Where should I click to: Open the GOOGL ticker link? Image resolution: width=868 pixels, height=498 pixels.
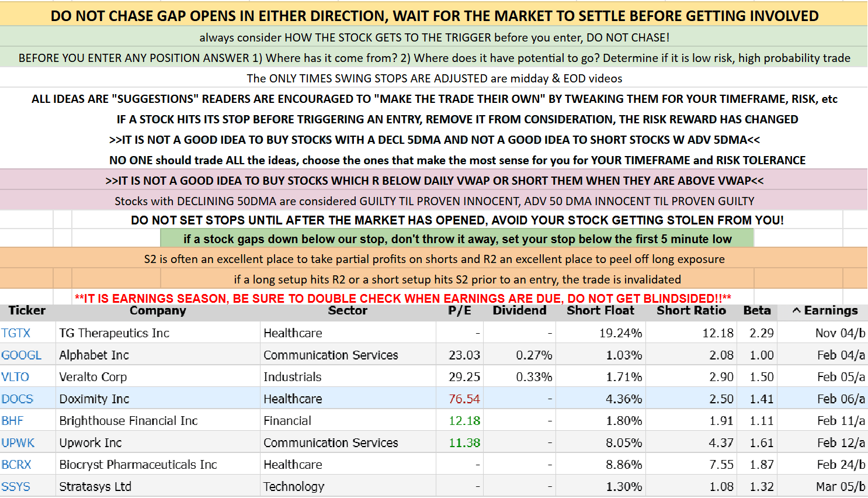click(22, 355)
